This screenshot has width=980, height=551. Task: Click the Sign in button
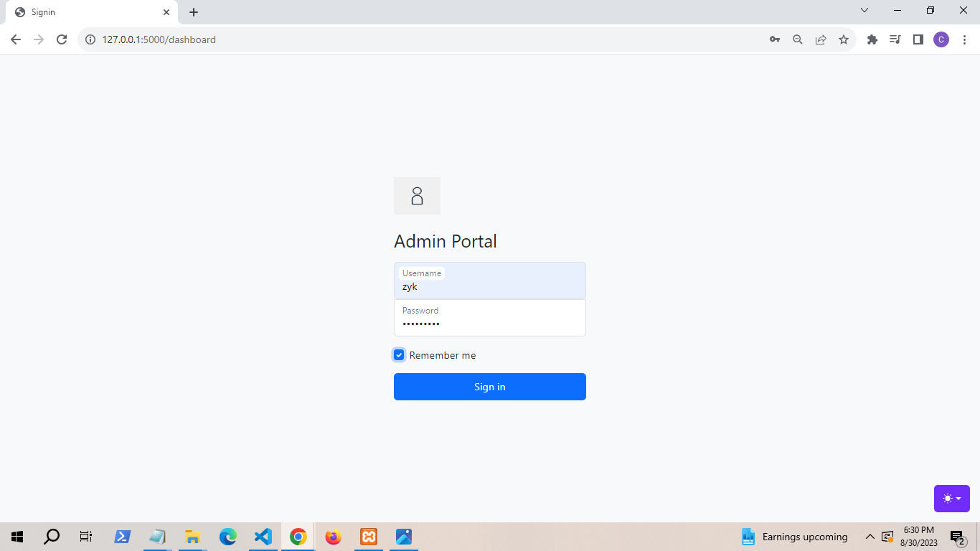pyautogui.click(x=489, y=387)
